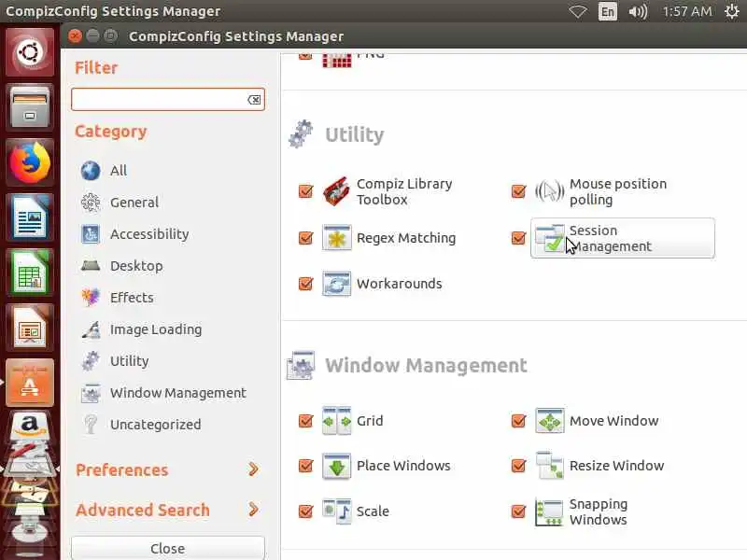This screenshot has width=747, height=560.
Task: Uncheck the Scale plugin checkbox
Action: pos(305,511)
